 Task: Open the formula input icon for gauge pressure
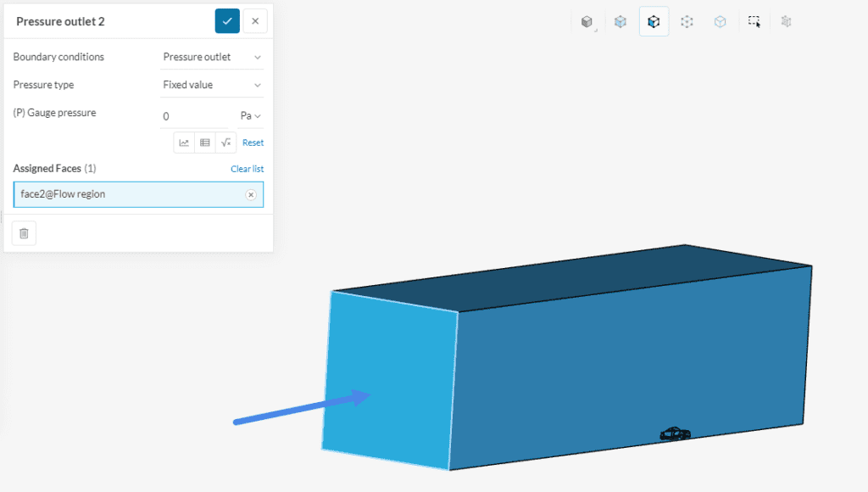click(225, 143)
